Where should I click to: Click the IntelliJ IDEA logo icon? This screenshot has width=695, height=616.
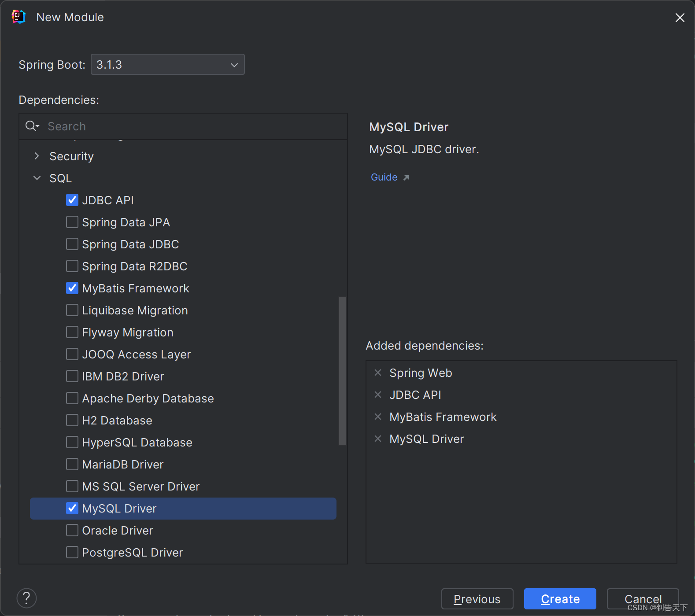click(18, 17)
